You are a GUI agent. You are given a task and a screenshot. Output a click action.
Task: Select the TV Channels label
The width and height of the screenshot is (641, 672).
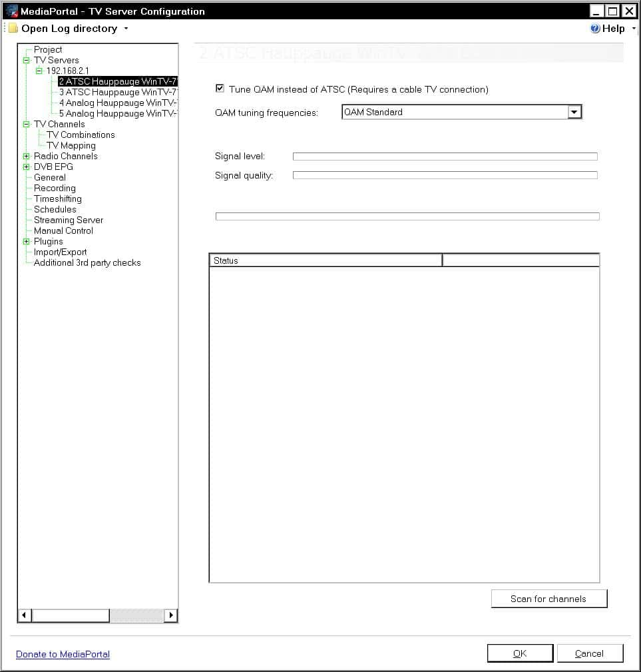tap(59, 125)
